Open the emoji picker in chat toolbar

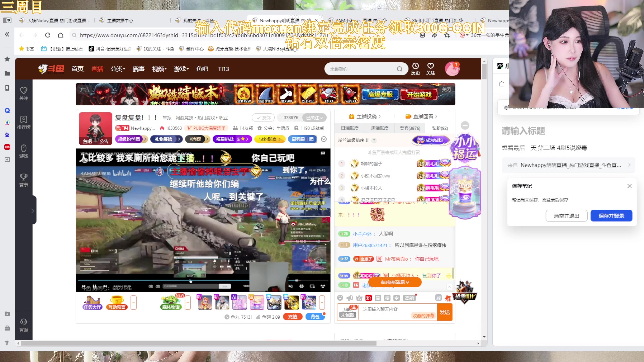pos(340,298)
